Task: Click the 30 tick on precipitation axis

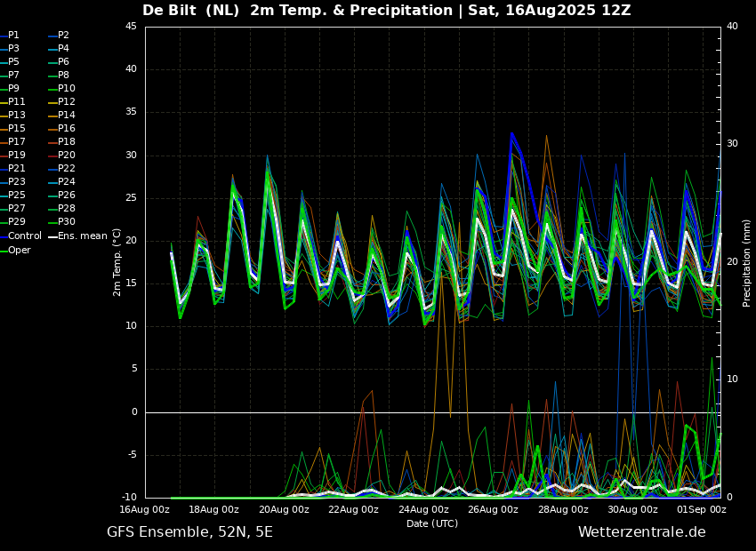Action: (732, 144)
